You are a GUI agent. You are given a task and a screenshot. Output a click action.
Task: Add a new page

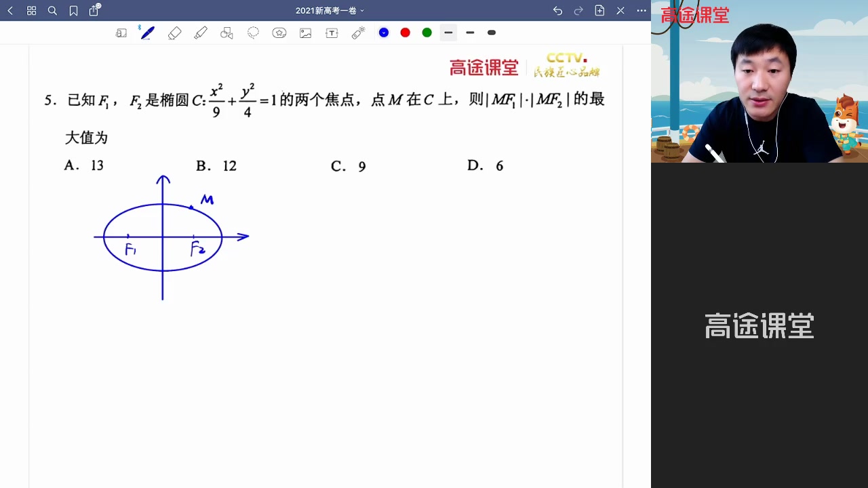coord(599,11)
